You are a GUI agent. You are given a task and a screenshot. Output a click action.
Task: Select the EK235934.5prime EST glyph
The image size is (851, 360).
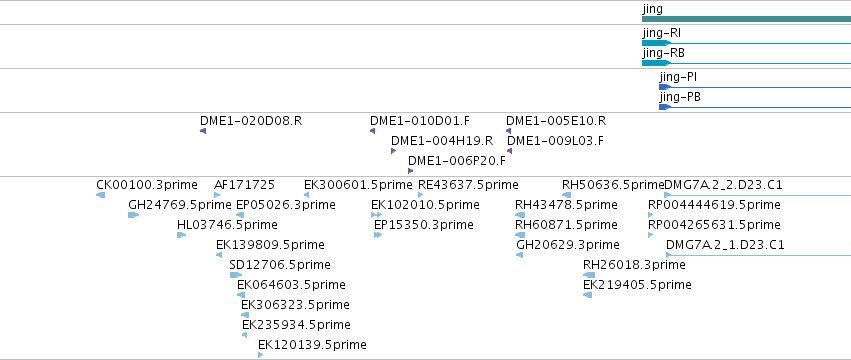[x=245, y=336]
